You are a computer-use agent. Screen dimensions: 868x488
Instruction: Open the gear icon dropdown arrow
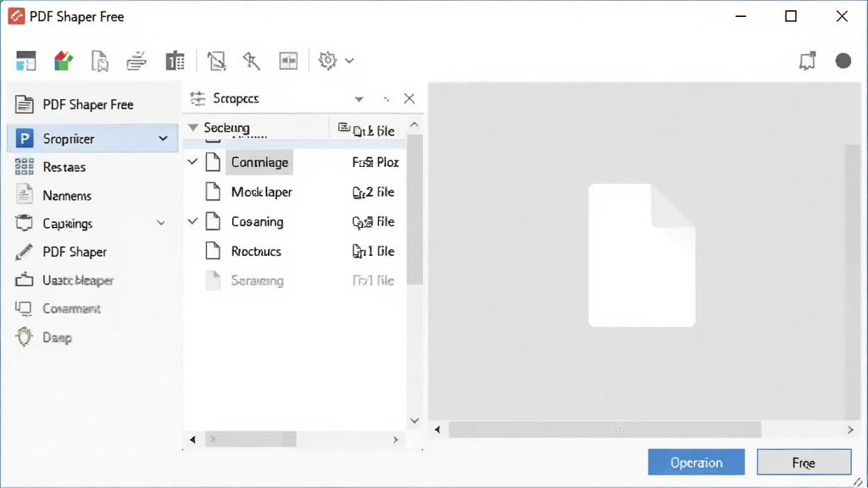pyautogui.click(x=349, y=61)
